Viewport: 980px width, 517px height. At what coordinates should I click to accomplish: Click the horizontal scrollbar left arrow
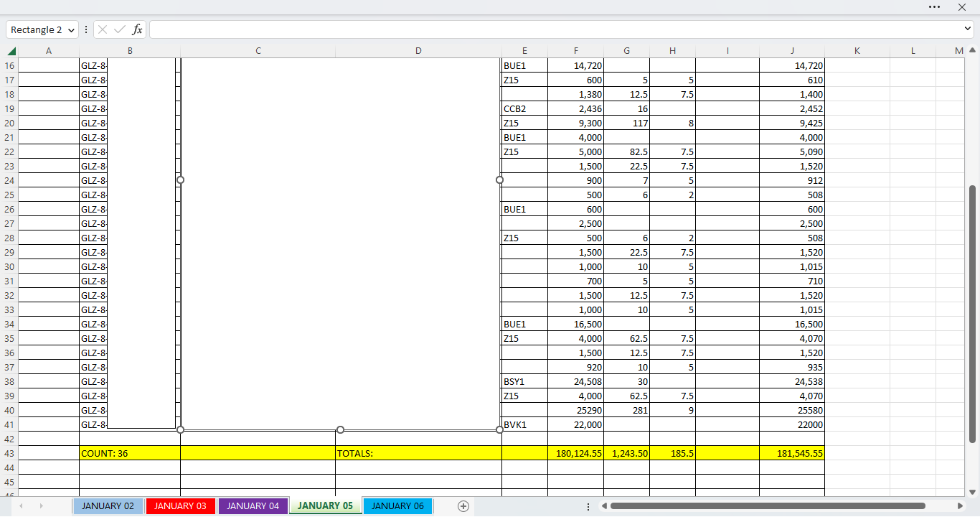pos(605,506)
